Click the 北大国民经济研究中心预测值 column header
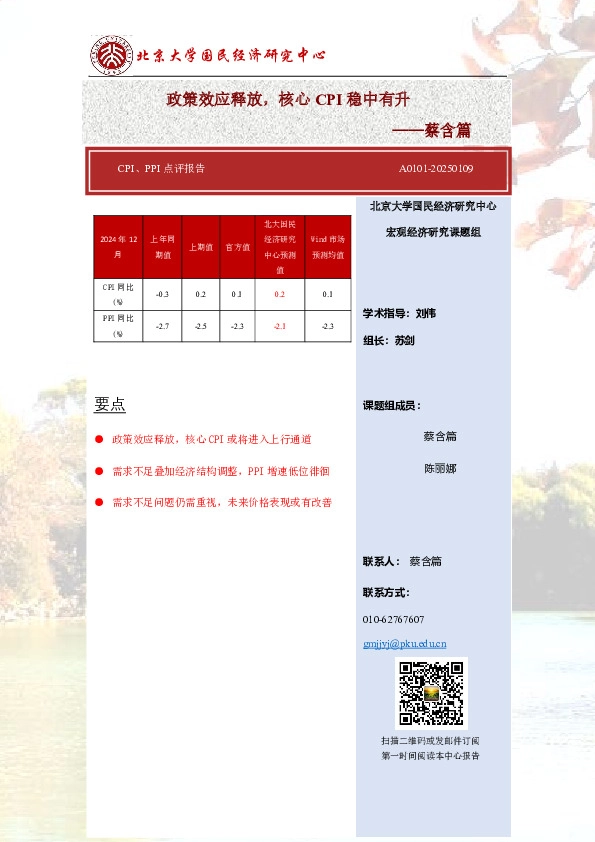 [280, 247]
